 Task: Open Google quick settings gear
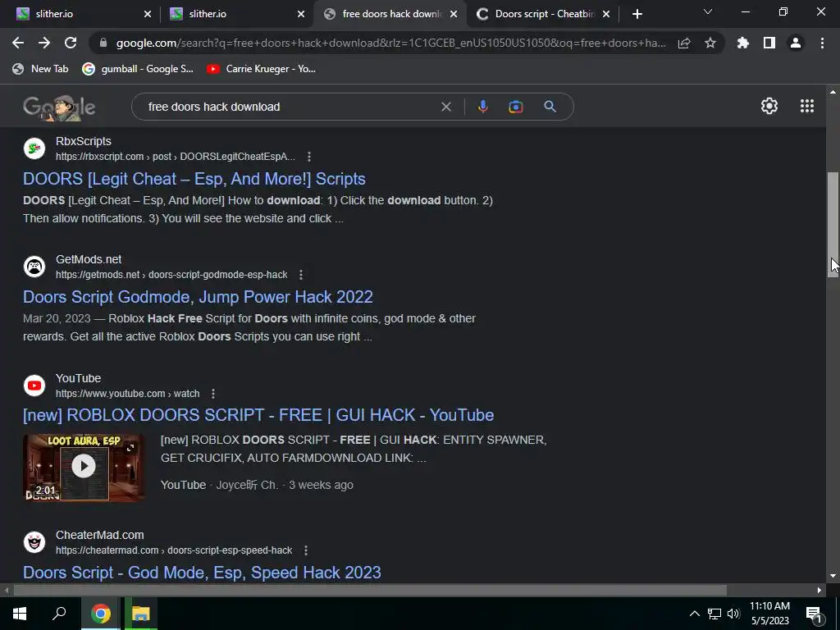point(769,106)
